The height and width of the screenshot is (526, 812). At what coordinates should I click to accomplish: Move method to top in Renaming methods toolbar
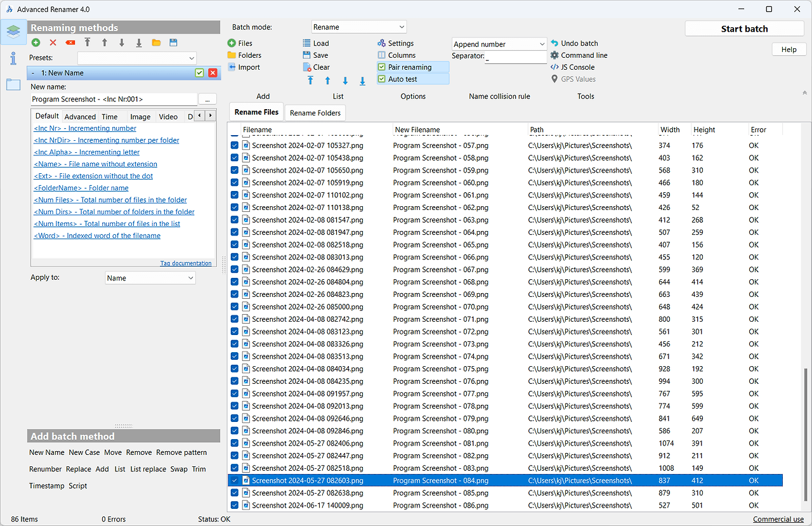coord(88,43)
